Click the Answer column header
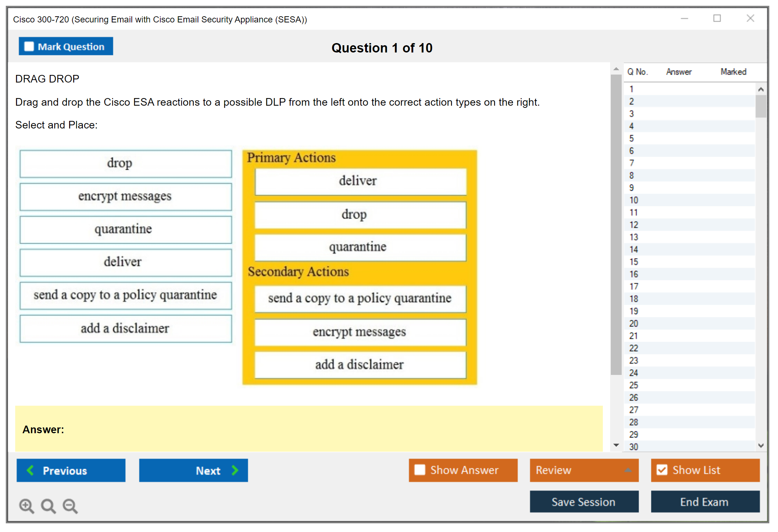Screen dimensions: 778x532 pos(678,72)
